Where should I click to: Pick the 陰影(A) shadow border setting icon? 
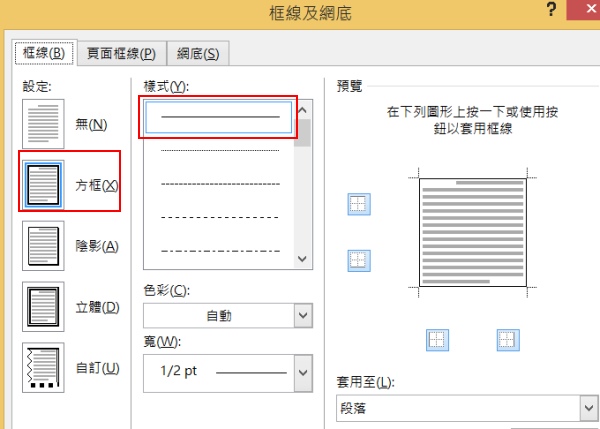point(43,246)
